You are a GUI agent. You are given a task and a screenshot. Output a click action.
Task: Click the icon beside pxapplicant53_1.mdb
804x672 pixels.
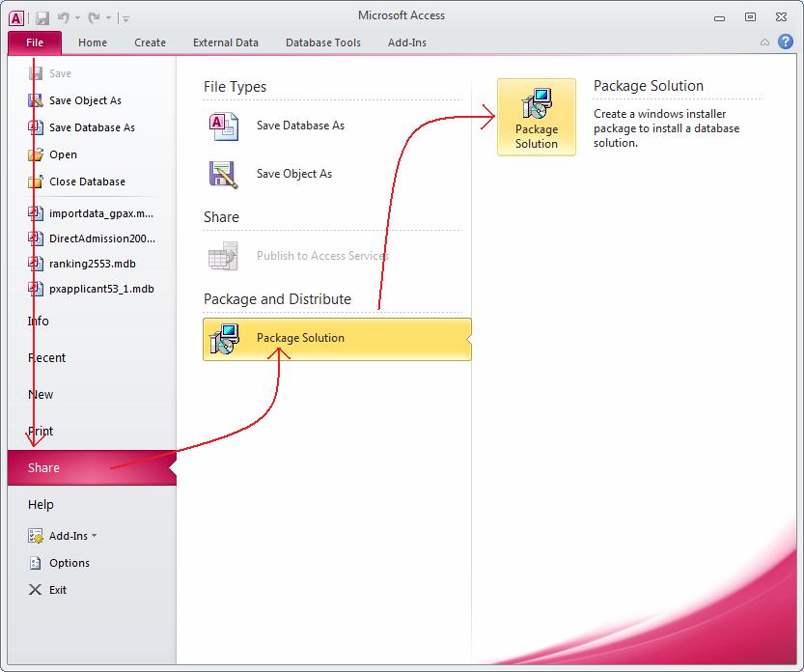click(x=36, y=289)
